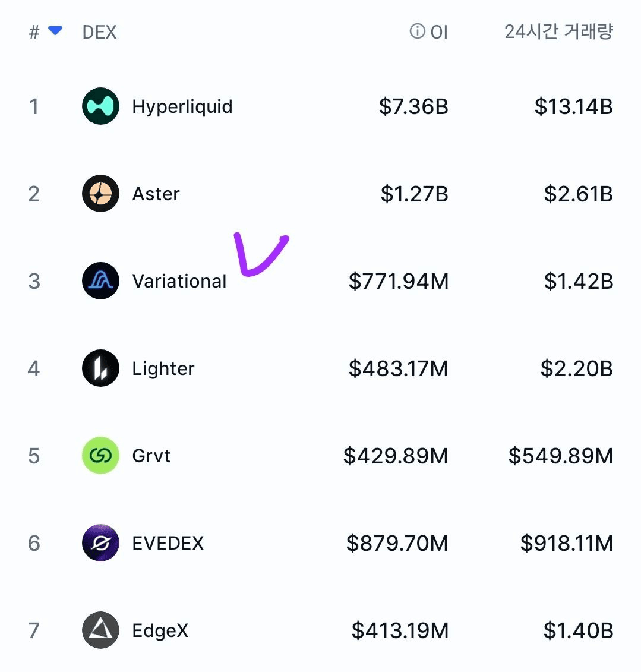Click the Lighter logo icon
The image size is (641, 672).
click(100, 368)
